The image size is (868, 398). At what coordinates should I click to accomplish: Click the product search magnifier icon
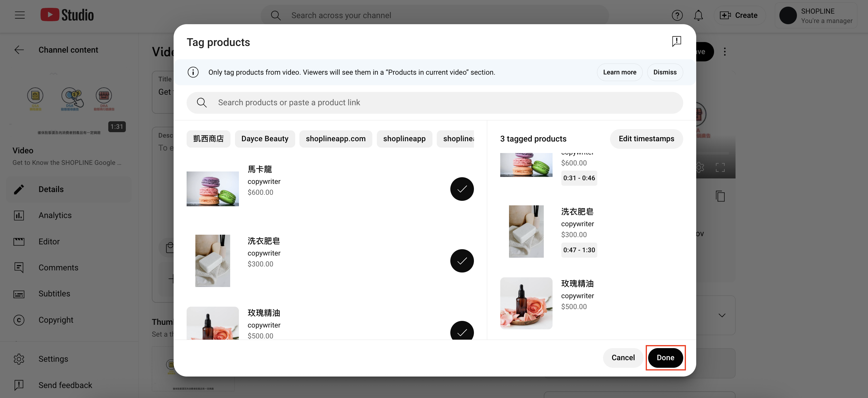point(201,103)
